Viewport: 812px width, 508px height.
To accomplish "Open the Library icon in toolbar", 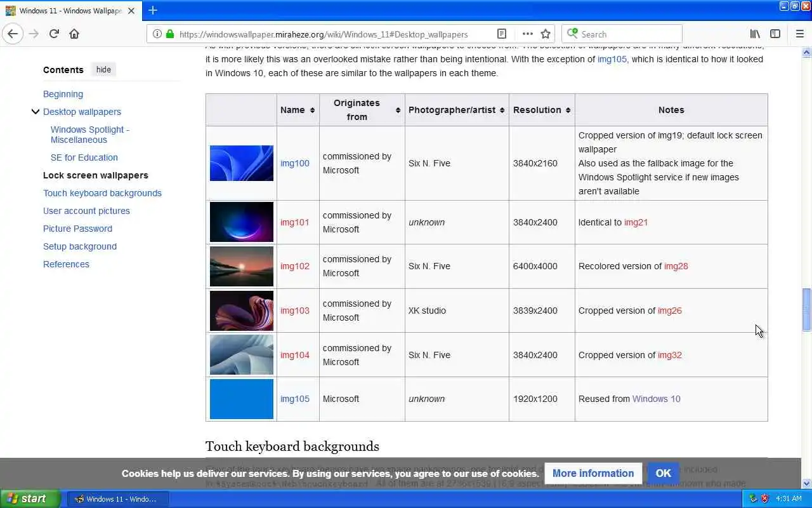I will [755, 34].
